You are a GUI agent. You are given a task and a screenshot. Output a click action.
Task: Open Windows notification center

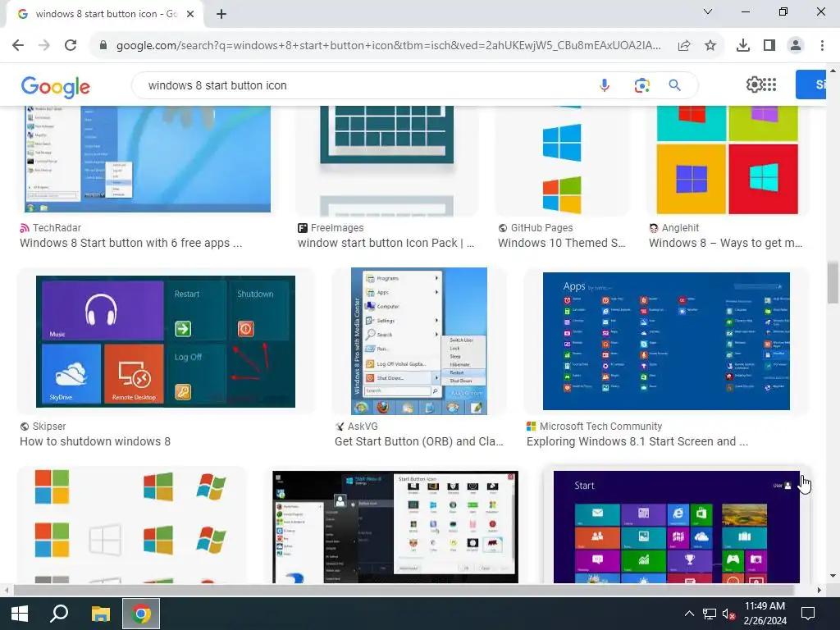[x=808, y=614]
